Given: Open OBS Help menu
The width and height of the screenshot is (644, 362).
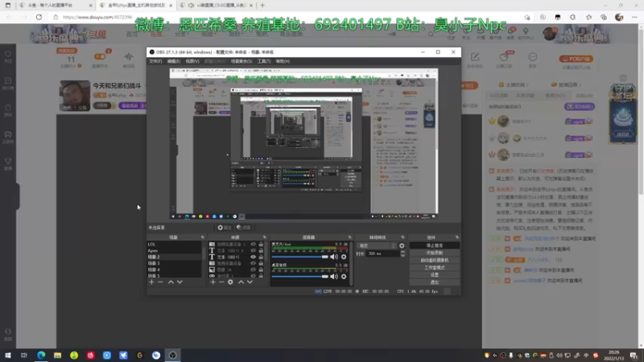Looking at the screenshot, I should pos(283,61).
